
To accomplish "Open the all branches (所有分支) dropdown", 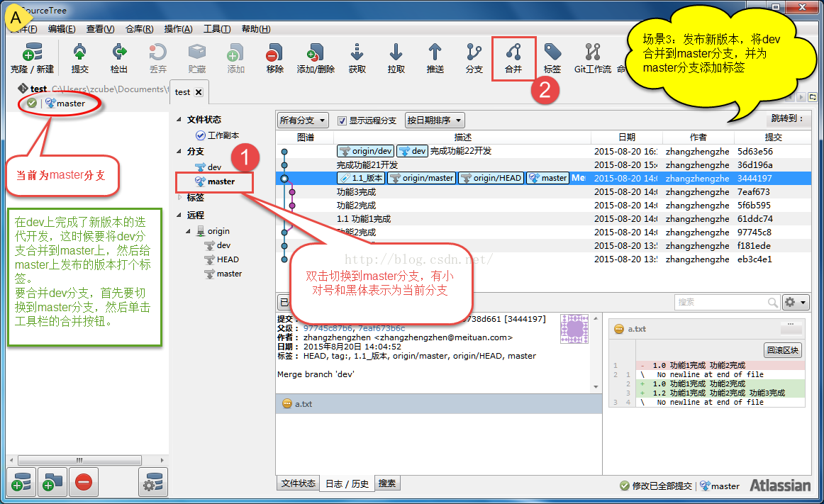I will tap(303, 121).
